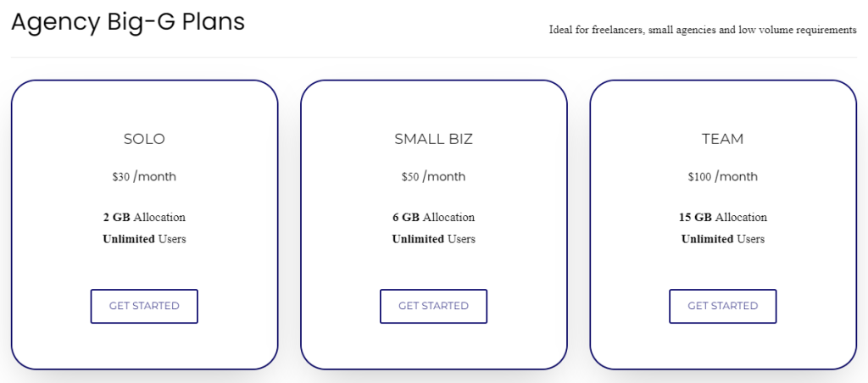Click the 'Ideal for freelancers' tagline text

tap(703, 31)
